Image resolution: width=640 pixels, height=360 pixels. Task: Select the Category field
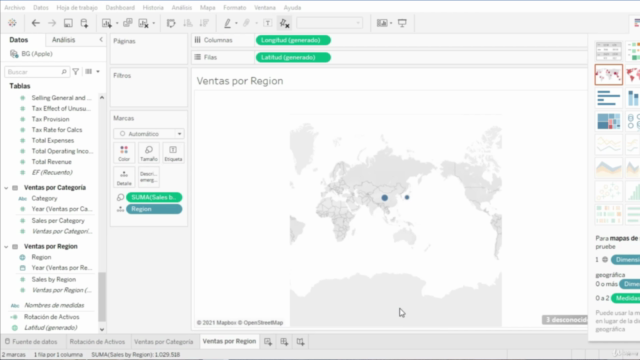click(44, 198)
